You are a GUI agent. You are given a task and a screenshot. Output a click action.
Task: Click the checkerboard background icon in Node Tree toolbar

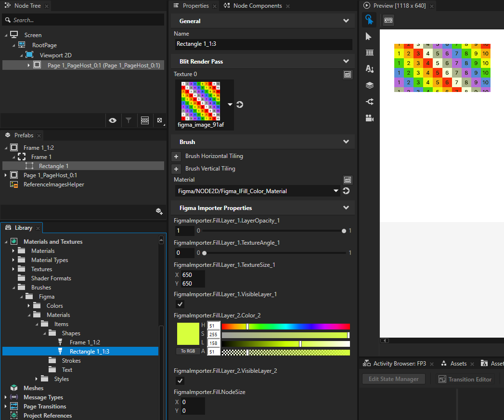[144, 120]
